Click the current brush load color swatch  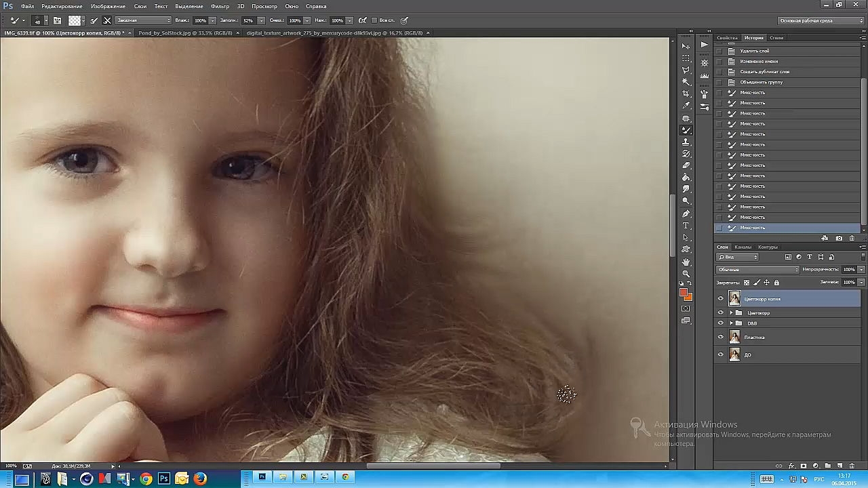[75, 20]
